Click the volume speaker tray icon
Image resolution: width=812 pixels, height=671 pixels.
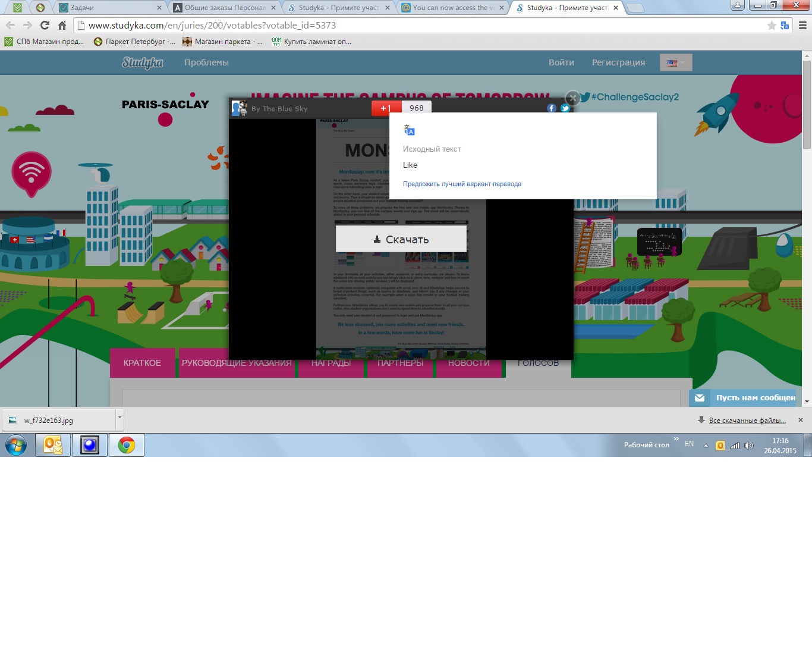tap(749, 446)
